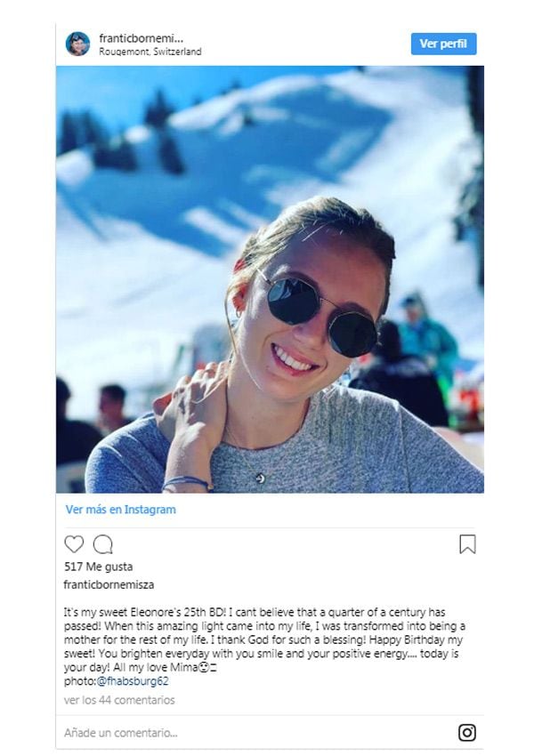Open the Rougemont, Switzerland location
534x756 pixels.
[x=150, y=52]
